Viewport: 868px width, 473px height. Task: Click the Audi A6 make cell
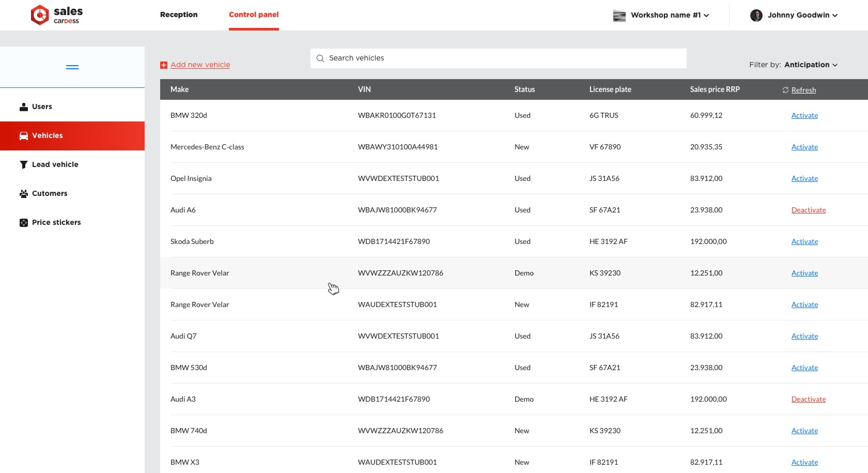(x=183, y=210)
